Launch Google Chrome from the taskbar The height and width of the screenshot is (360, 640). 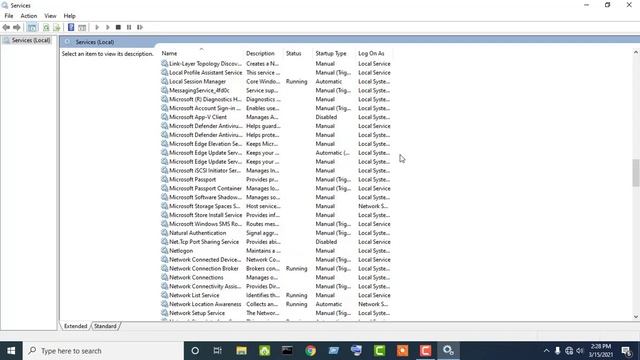310,351
